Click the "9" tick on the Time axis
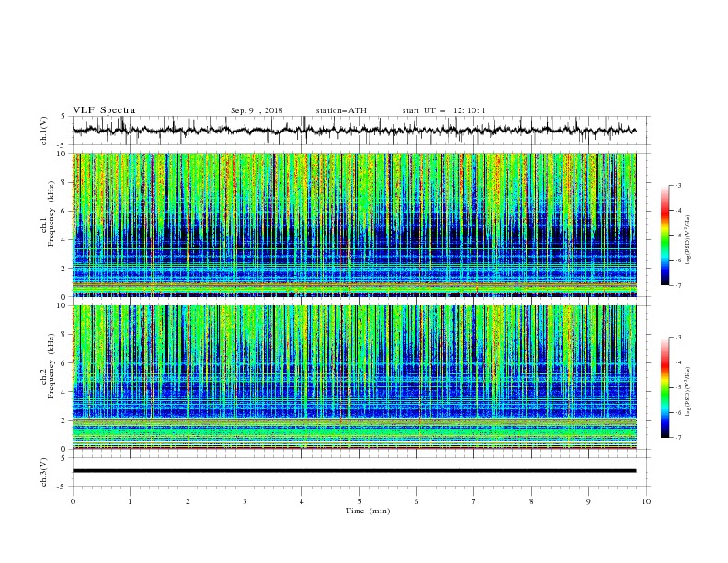Screen dimensions: 728x563 click(588, 501)
